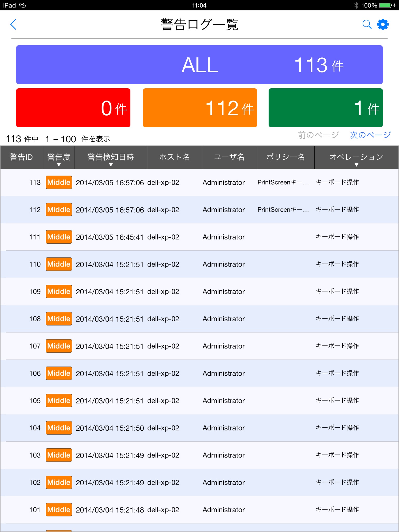Select the ALL 113件 filter tile
Image resolution: width=399 pixels, height=532 pixels.
[x=199, y=65]
